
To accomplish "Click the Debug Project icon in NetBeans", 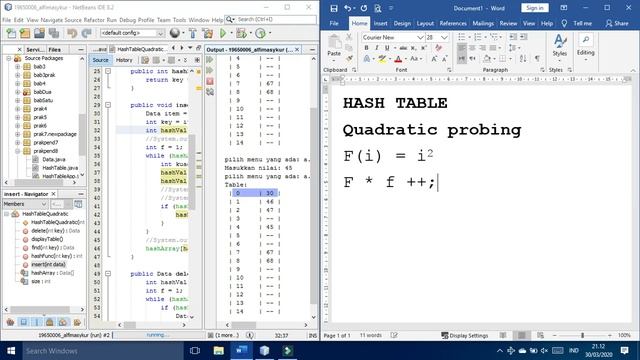I will pyautogui.click(x=241, y=33).
